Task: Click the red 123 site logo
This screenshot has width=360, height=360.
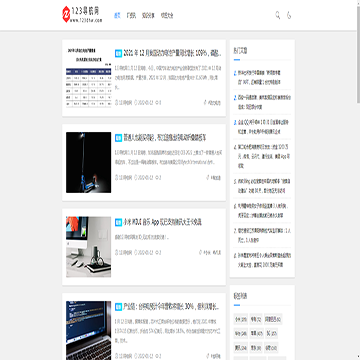Action: tap(82, 15)
